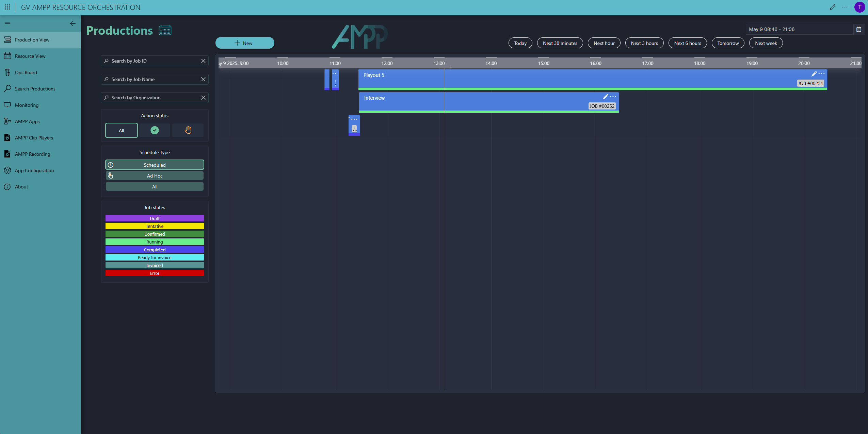Open the header more options ellipsis

(845, 7)
